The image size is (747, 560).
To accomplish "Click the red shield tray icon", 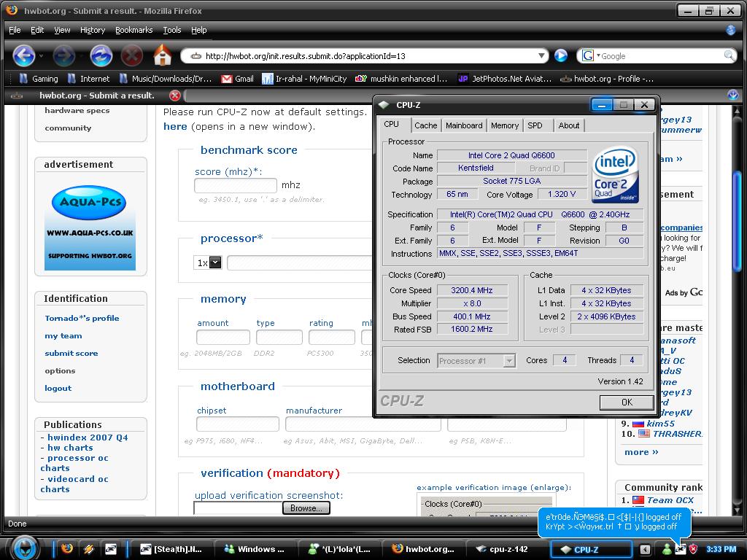I will (693, 549).
